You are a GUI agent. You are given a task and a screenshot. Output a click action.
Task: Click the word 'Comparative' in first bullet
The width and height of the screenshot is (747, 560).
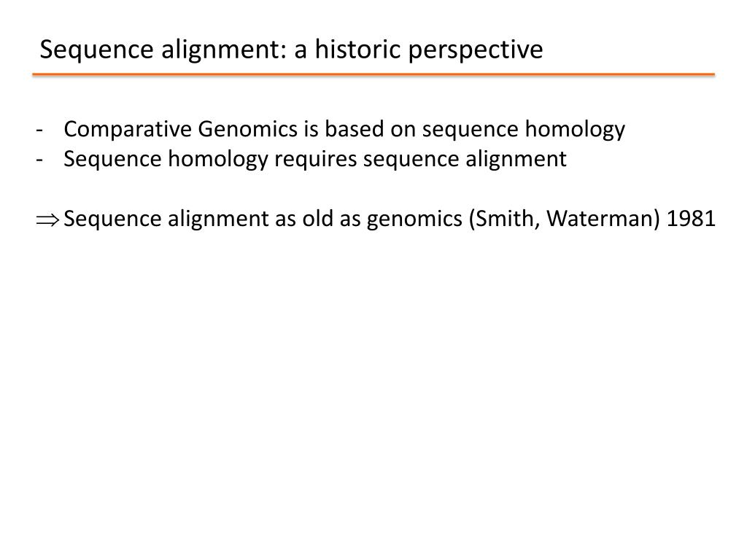pos(128,130)
